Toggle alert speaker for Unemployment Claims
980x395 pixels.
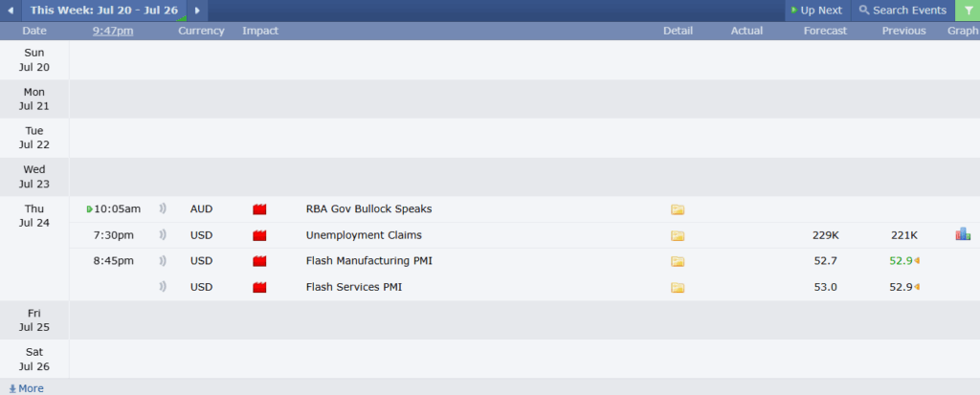(x=163, y=235)
